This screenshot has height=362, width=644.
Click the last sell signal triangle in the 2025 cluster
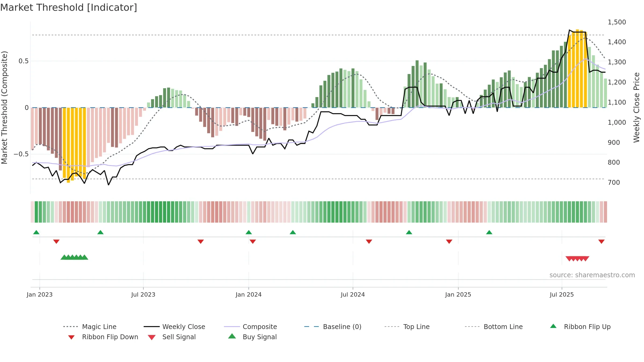point(586,259)
